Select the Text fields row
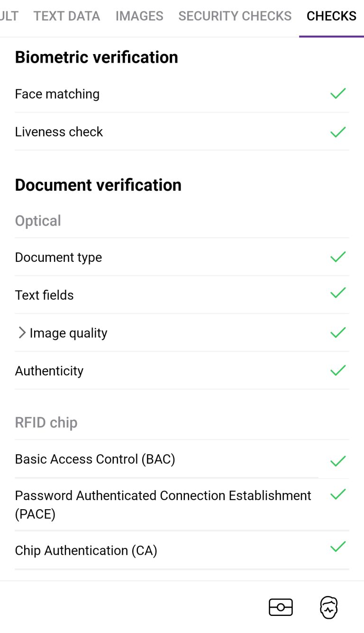This screenshot has width=364, height=633. pyautogui.click(x=182, y=295)
